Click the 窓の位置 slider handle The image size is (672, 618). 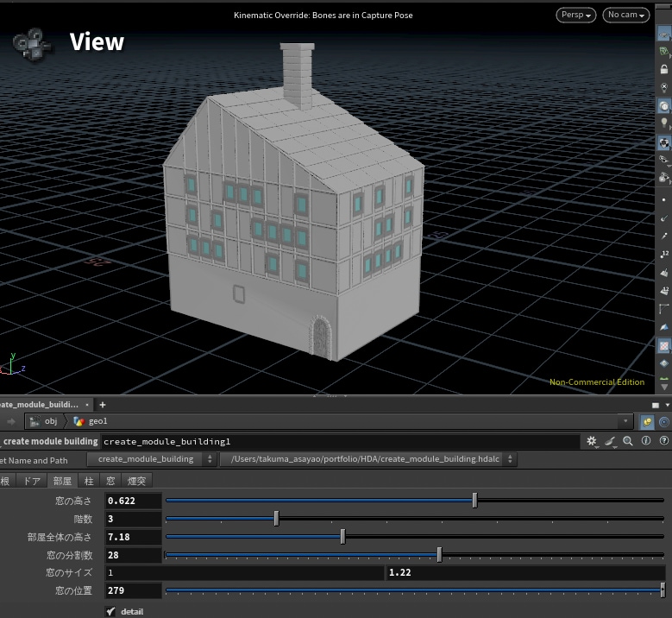click(663, 590)
